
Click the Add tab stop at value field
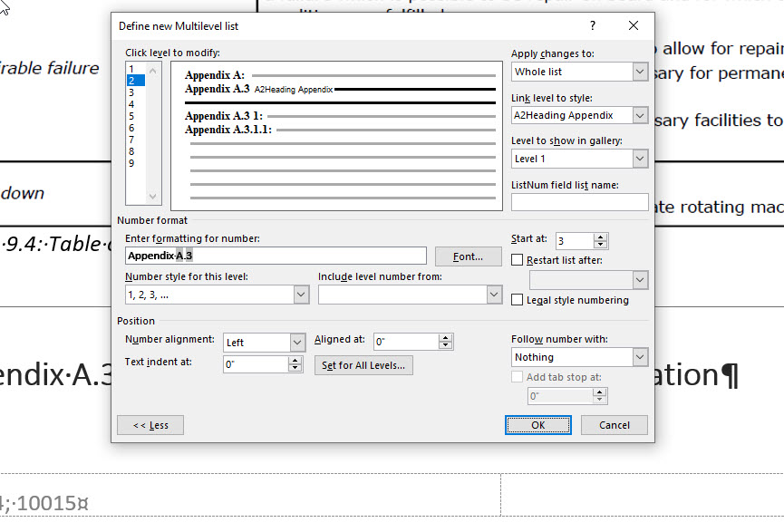[x=560, y=396]
